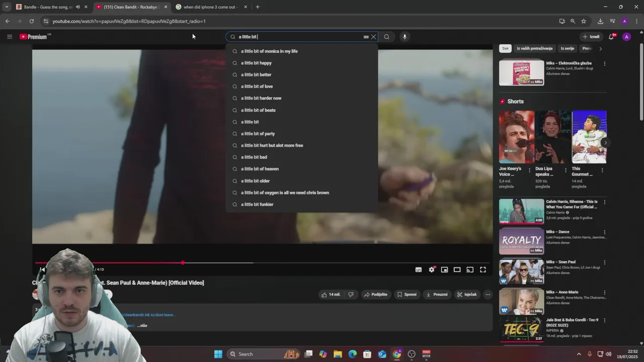Open options for Calvin Harris, Rihanna video
The height and width of the screenshot is (362, 644).
click(605, 203)
